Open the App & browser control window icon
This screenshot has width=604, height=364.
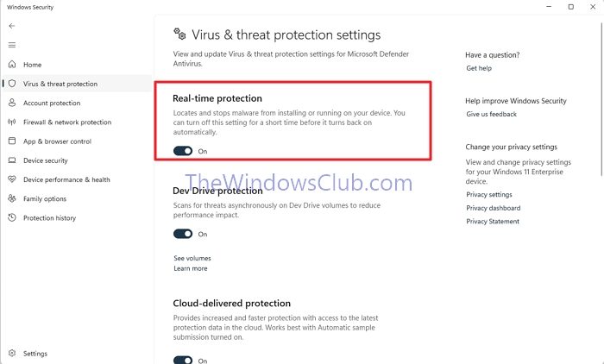coord(12,141)
